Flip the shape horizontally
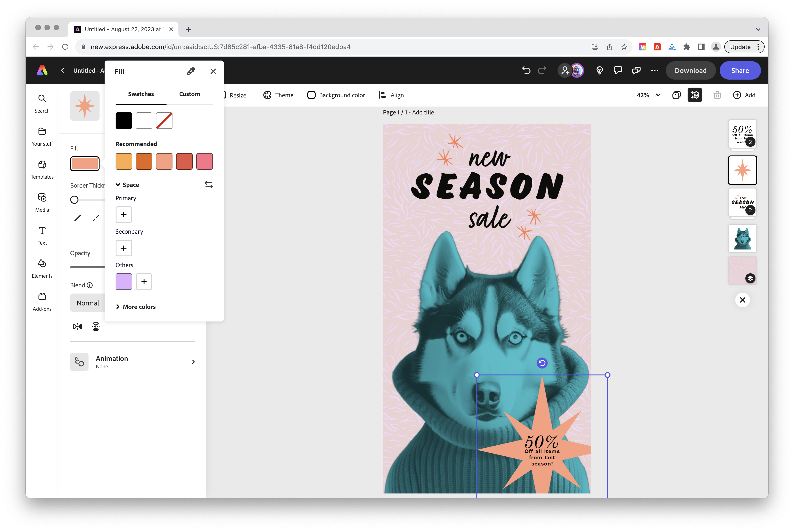The image size is (794, 532). point(77,326)
